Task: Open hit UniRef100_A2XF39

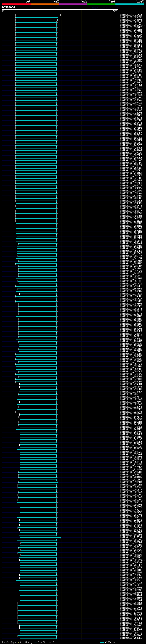Action: [x=131, y=18]
